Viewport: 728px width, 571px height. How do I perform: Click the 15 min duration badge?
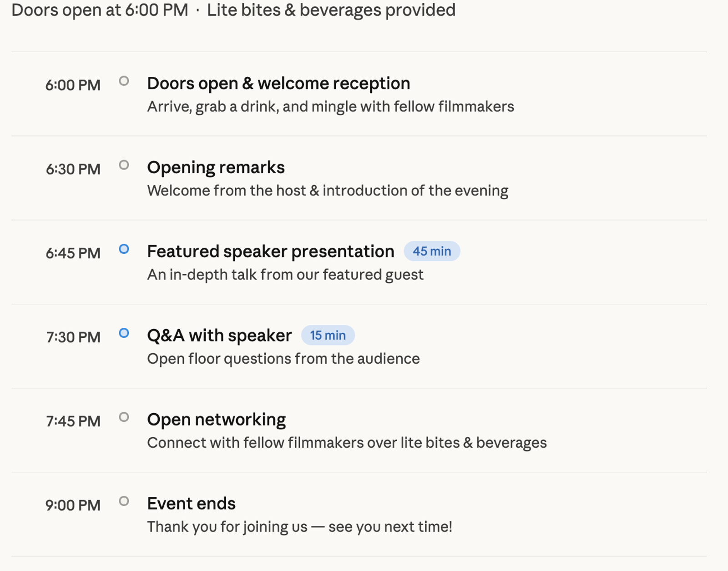click(x=328, y=336)
